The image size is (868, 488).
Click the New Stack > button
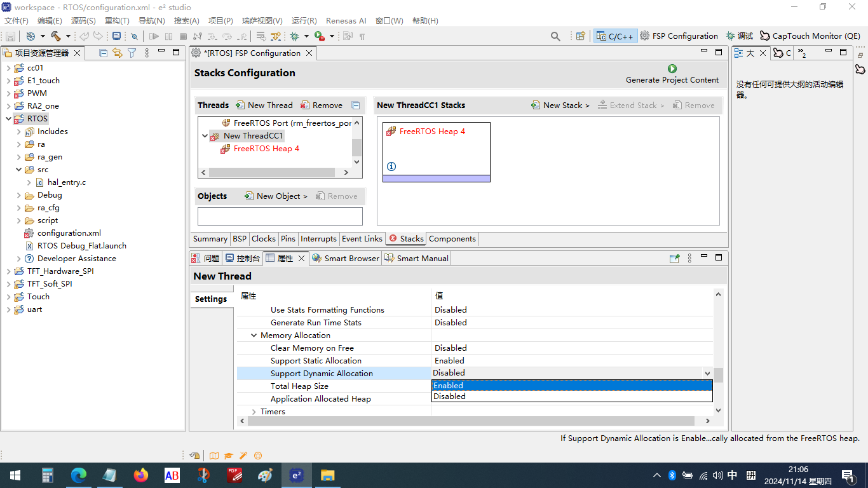pyautogui.click(x=560, y=105)
